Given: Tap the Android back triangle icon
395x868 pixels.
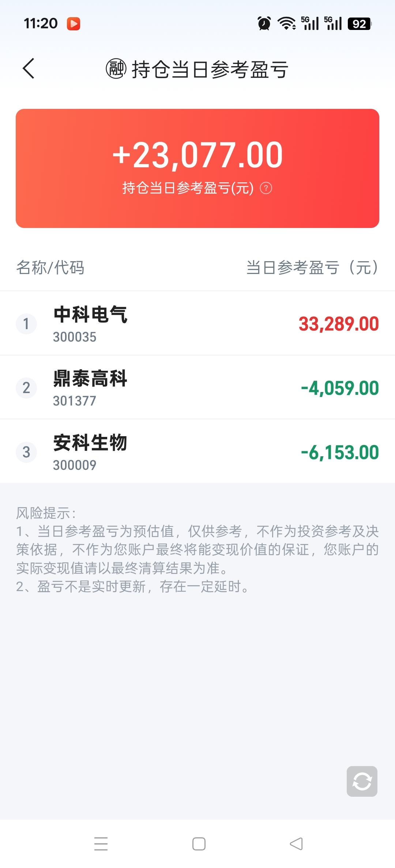Looking at the screenshot, I should [296, 844].
